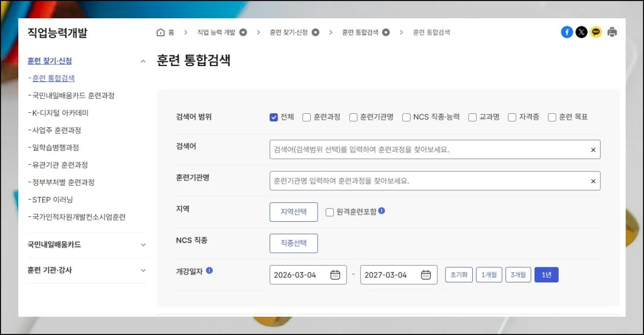This screenshot has height=335, width=644.
Task: Click the printer icon
Action: tap(612, 32)
